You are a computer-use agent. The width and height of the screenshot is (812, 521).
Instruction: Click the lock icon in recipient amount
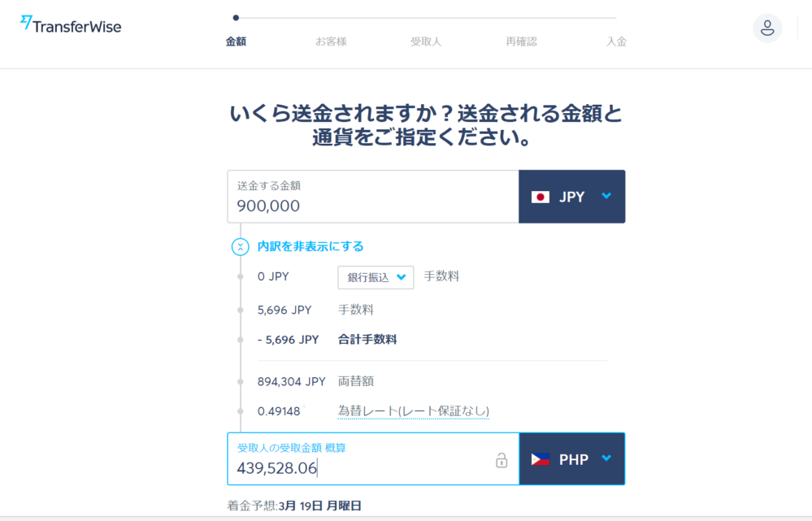502,460
